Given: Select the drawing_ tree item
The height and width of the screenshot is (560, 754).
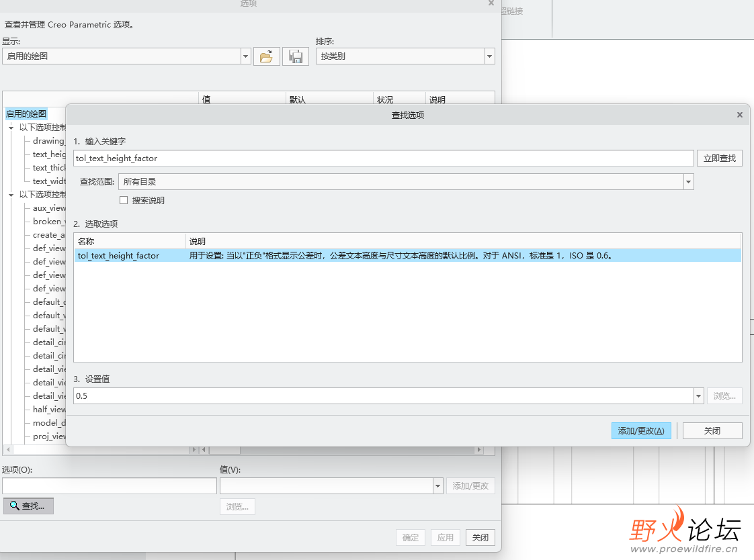Looking at the screenshot, I should [x=48, y=141].
